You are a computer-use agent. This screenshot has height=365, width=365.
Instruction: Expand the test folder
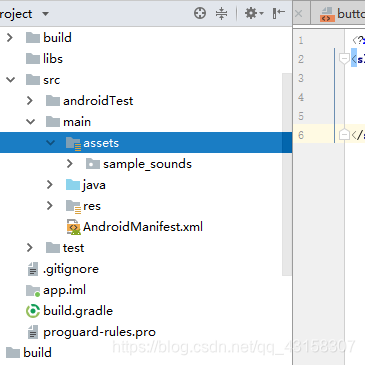(x=30, y=247)
